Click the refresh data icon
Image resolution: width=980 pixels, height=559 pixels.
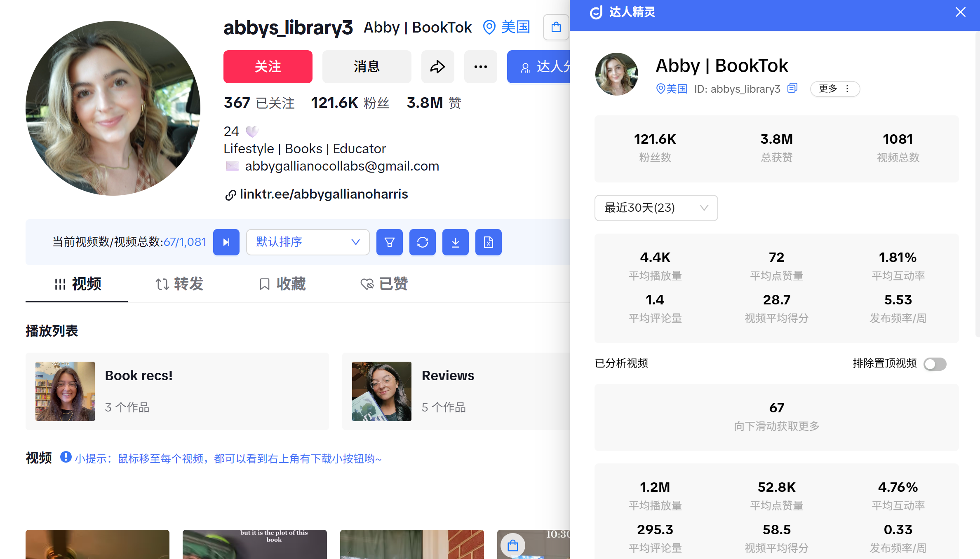click(422, 242)
